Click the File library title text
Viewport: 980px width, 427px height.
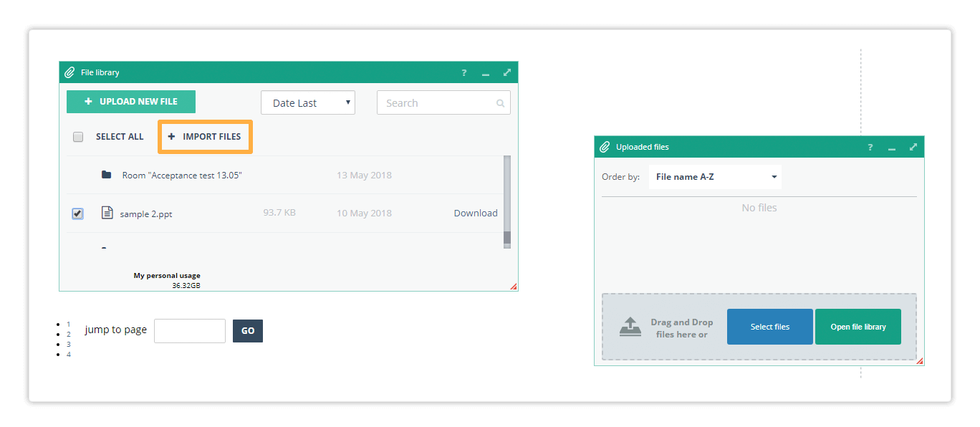[100, 72]
